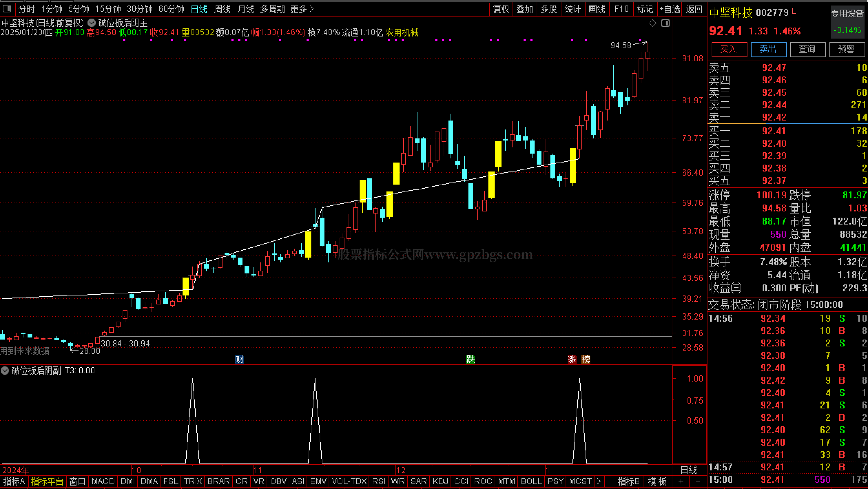
Task: Zoom out the chart with the minus button
Action: coord(698,481)
